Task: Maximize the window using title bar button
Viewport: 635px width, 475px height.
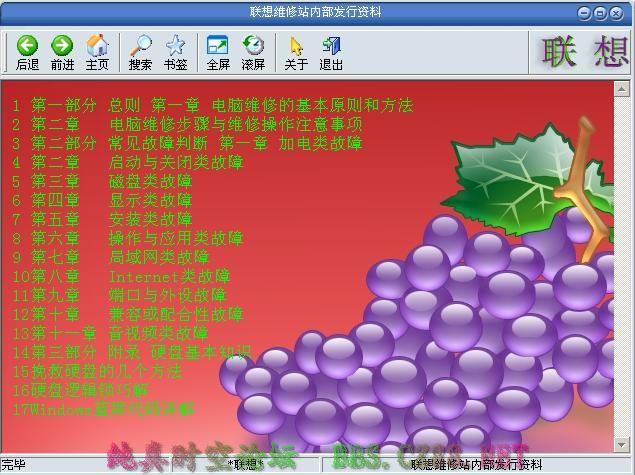Action: (600, 13)
